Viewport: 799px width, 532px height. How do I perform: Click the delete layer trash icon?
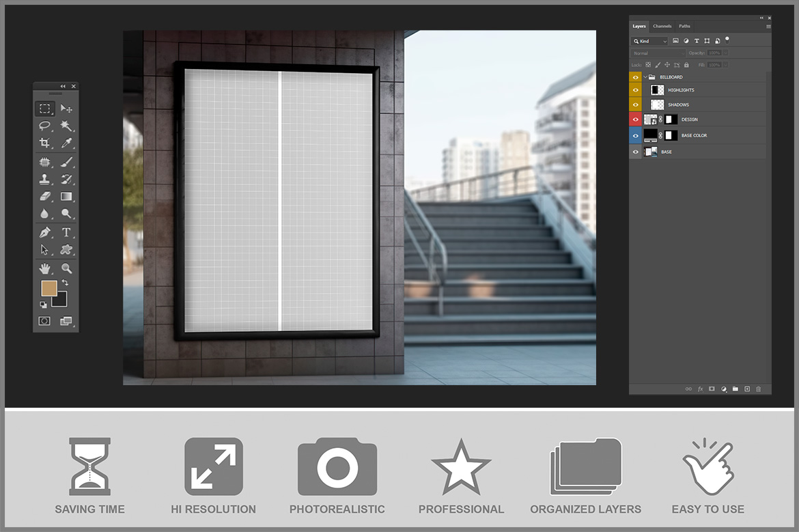coord(758,389)
